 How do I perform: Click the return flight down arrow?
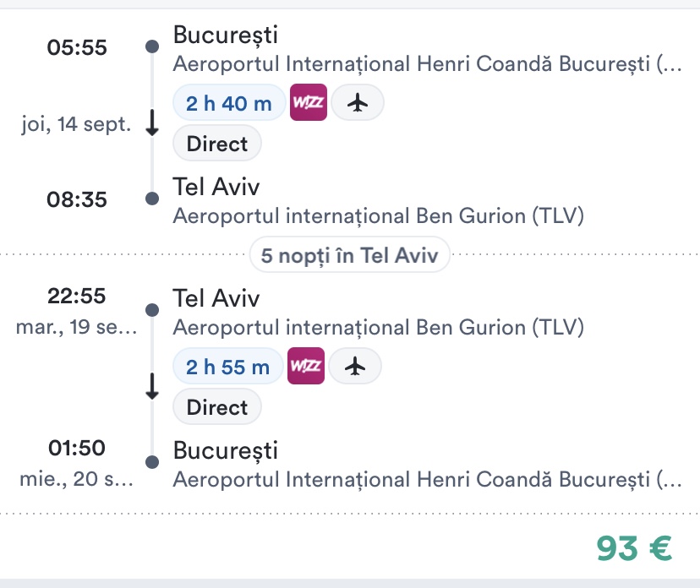[152, 386]
